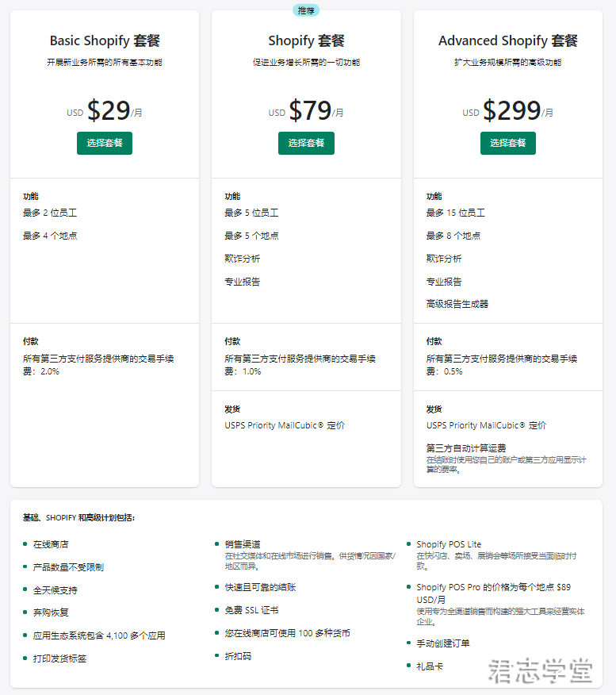This screenshot has width=616, height=695.
Task: Click the Advanced Shopify 套餐 heading
Action: pyautogui.click(x=508, y=40)
